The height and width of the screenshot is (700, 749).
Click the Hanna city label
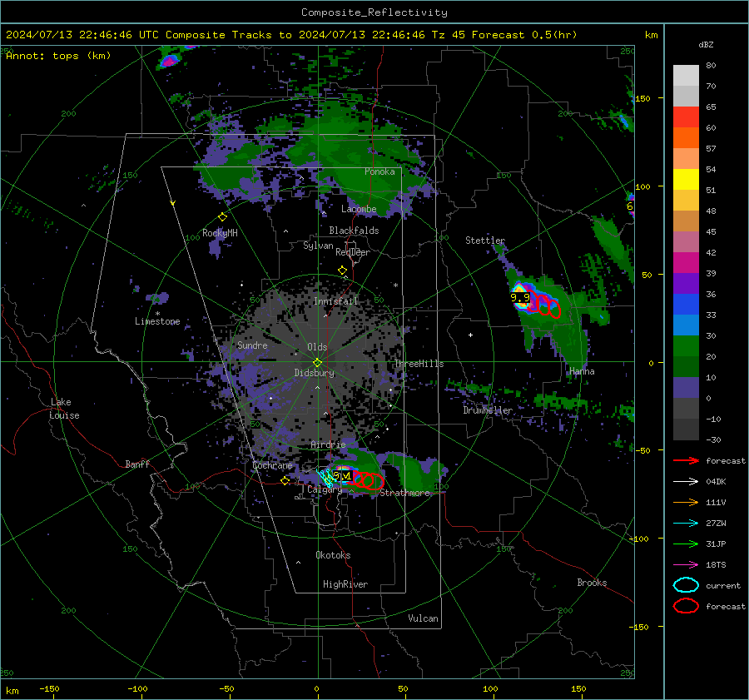[582, 371]
